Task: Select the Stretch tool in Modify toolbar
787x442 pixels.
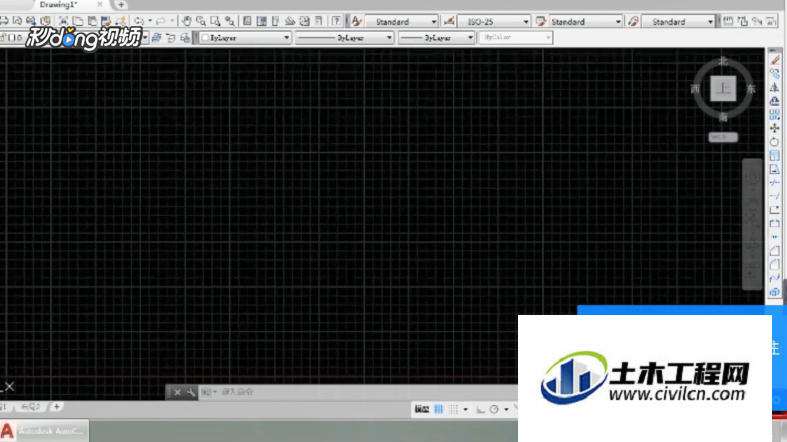Action: [x=775, y=169]
